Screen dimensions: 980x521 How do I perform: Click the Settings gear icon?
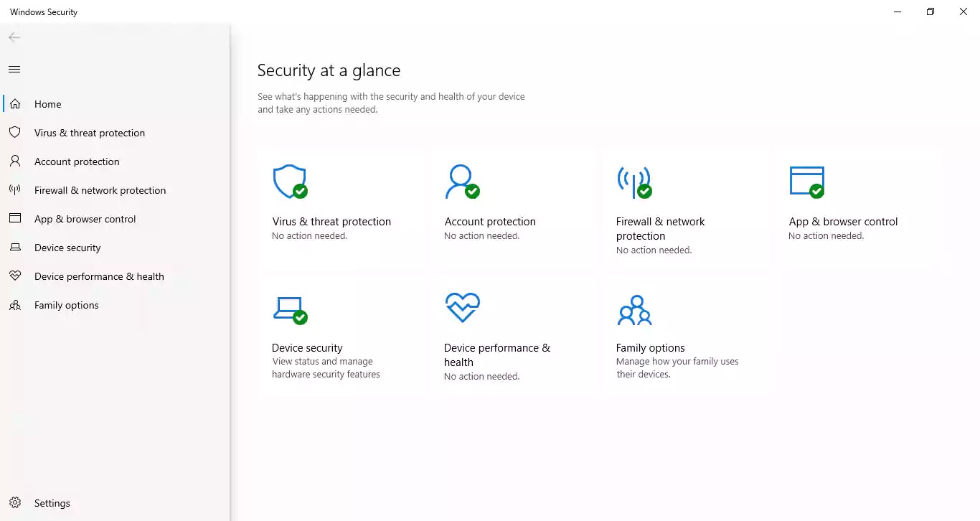click(15, 503)
